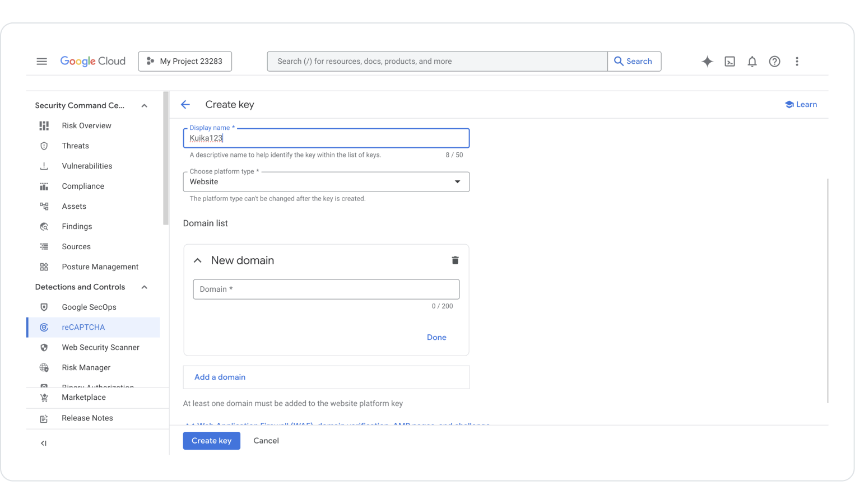Open Findings page

click(x=77, y=227)
